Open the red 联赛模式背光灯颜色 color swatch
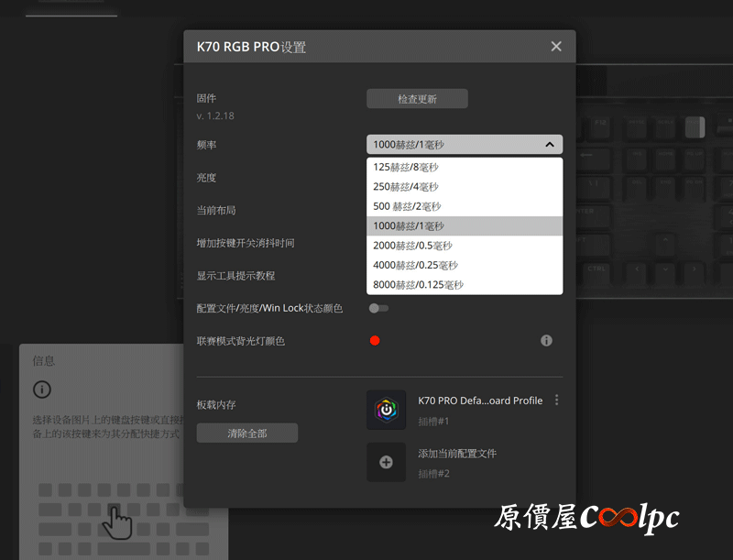The image size is (733, 560). pos(375,341)
